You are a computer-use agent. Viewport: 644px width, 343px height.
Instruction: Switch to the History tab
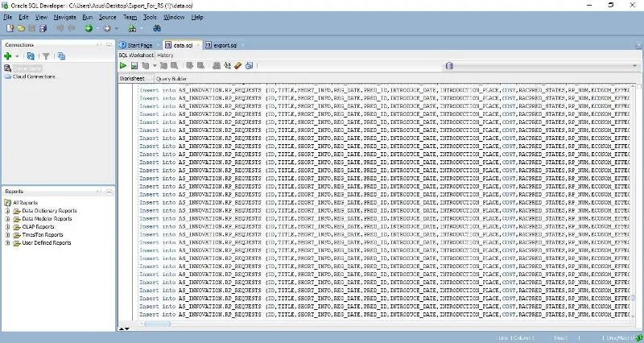165,55
